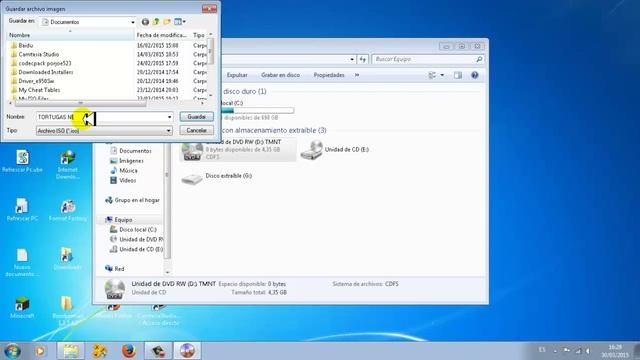Toggle the preview pane icon in Explorer
The width and height of the screenshot is (640, 360).
coord(458,75)
